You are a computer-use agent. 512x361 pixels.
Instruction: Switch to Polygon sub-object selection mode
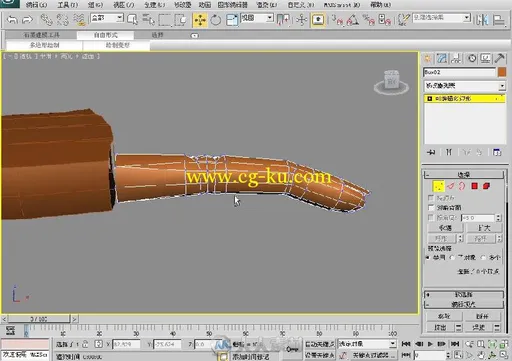[x=474, y=186]
